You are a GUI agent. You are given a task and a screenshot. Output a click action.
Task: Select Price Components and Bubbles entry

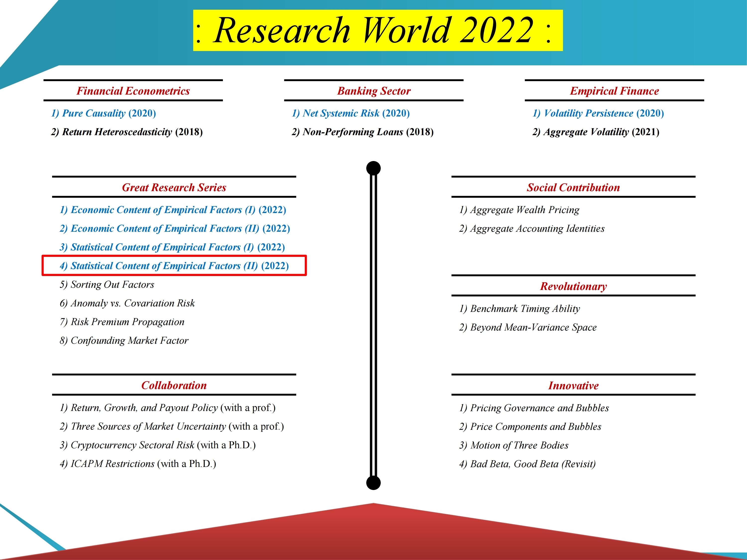pyautogui.click(x=530, y=427)
